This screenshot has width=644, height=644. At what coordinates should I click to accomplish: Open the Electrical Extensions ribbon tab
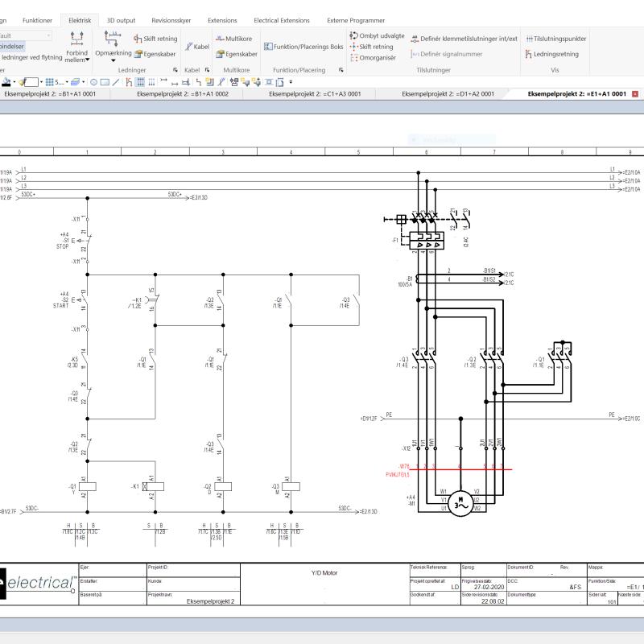[282, 20]
